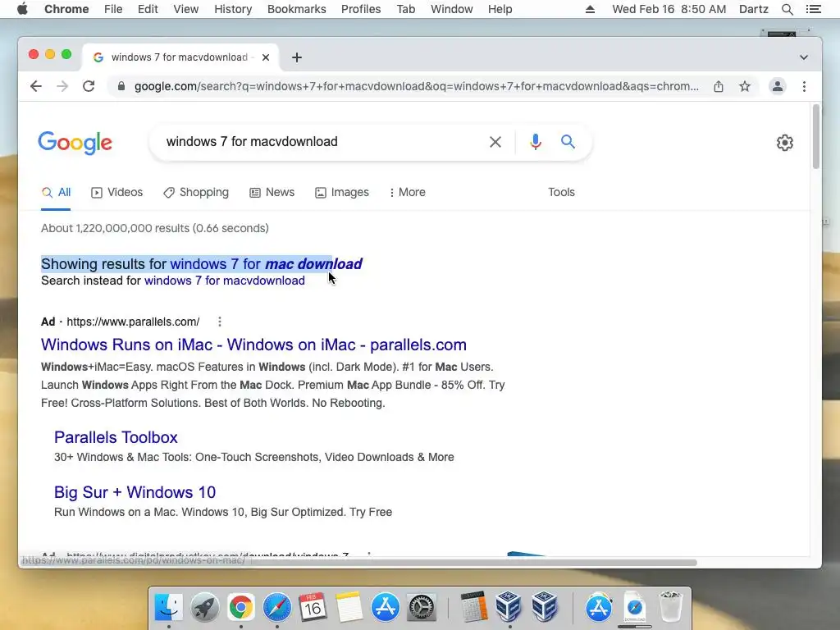
Task: Open the View menu
Action: point(186,9)
